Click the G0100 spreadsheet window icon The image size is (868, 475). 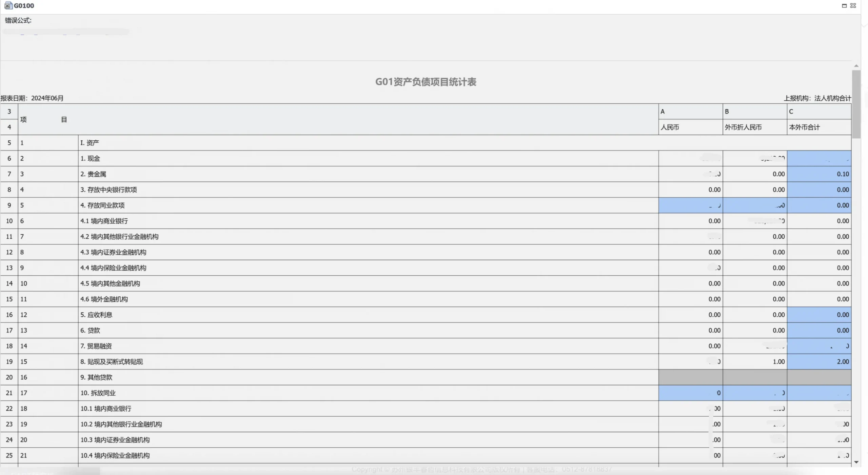pos(8,5)
